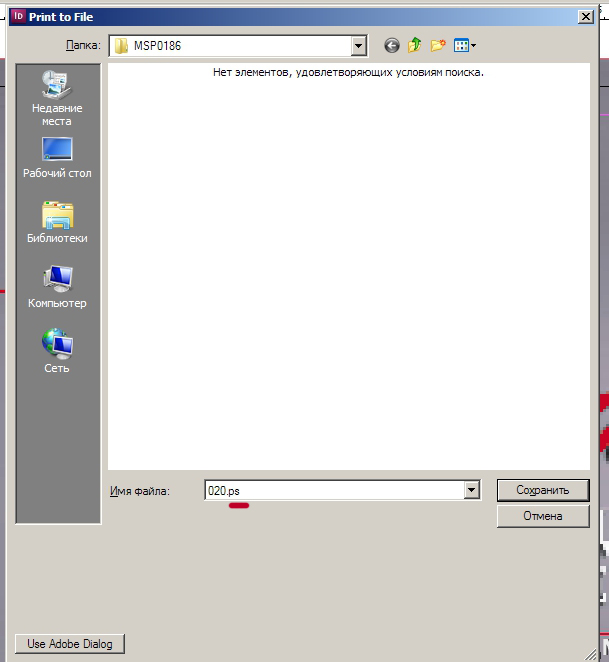Create a new folder
Image resolution: width=609 pixels, height=662 pixels.
[438, 45]
